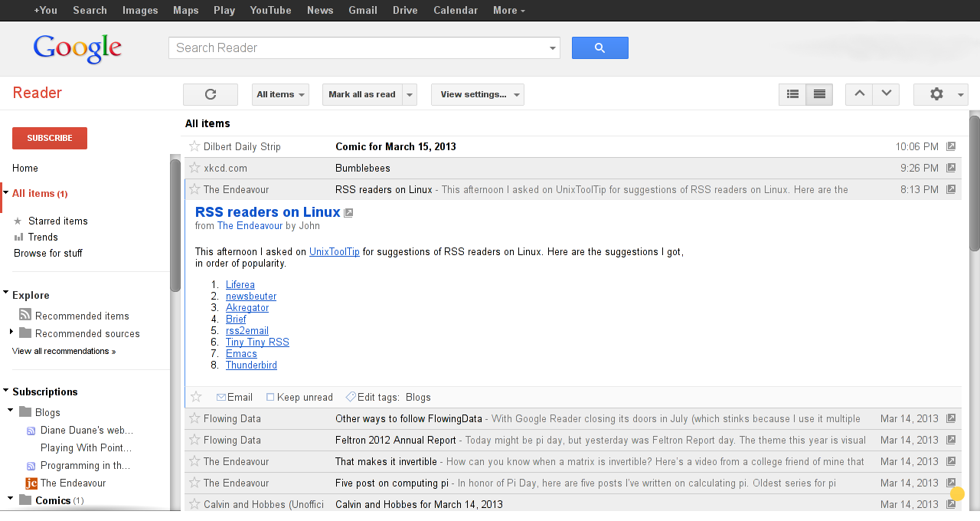Go to next item arrow
This screenshot has width=980, height=521.
886,94
